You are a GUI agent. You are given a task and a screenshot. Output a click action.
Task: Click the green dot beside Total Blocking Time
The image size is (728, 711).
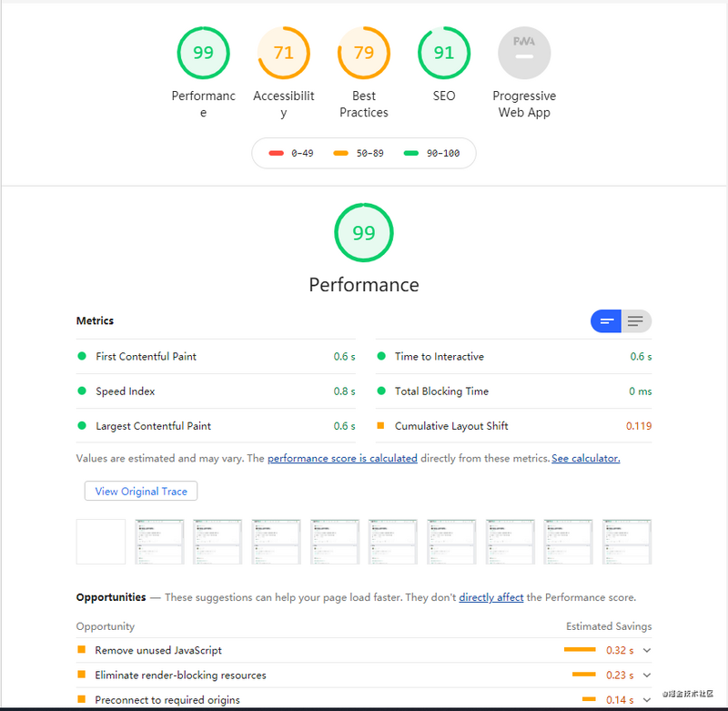(381, 391)
